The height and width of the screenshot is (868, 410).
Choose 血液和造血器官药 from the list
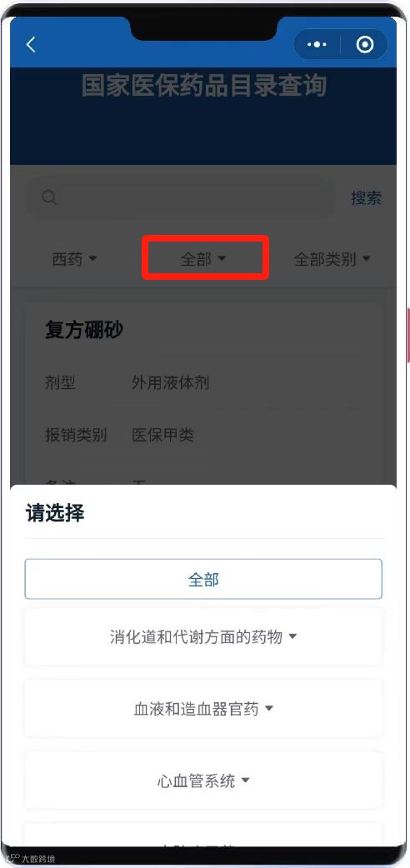[203, 709]
